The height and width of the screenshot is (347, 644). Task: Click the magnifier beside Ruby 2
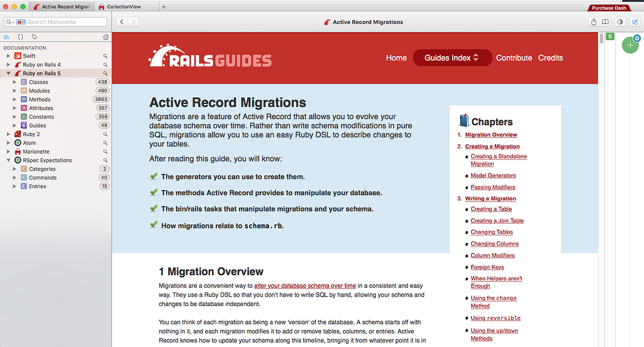click(x=105, y=134)
